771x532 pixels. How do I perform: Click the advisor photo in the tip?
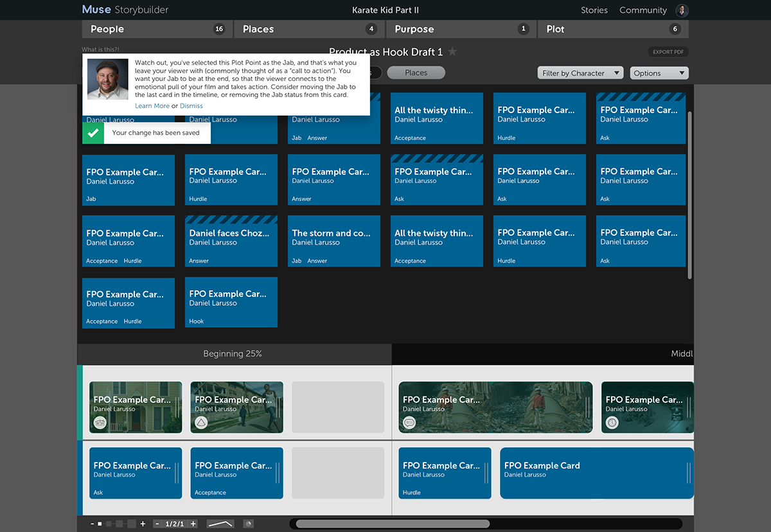tap(107, 79)
